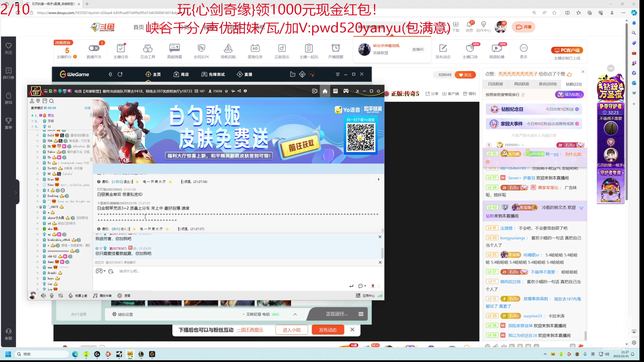Click 抢麦 link in mic queue
The height and width of the screenshot is (362, 644).
88,108
